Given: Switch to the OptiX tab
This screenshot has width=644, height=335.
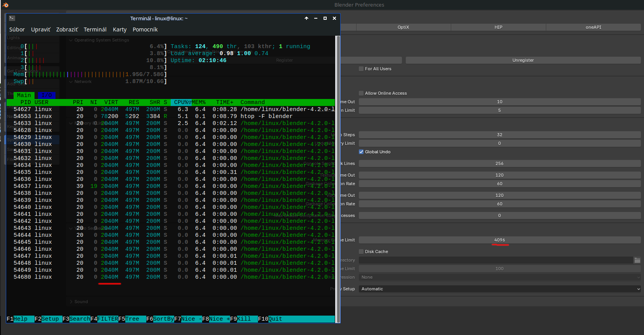Looking at the screenshot, I should [x=403, y=27].
